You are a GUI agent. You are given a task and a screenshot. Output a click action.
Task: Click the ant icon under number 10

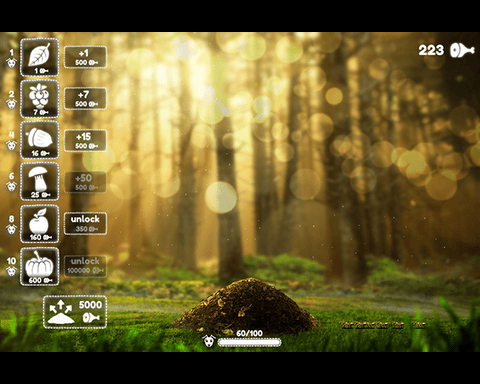(x=11, y=271)
